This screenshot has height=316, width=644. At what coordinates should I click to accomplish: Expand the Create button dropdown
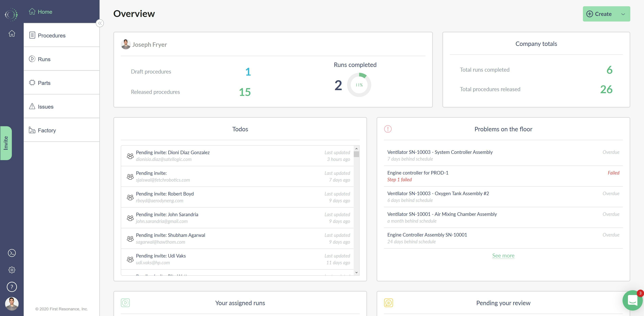(624, 14)
